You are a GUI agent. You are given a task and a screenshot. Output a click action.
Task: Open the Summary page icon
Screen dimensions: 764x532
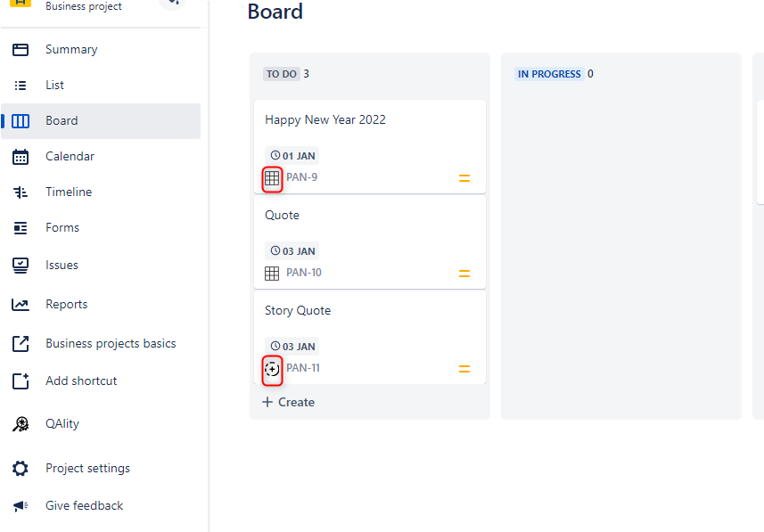point(21,50)
